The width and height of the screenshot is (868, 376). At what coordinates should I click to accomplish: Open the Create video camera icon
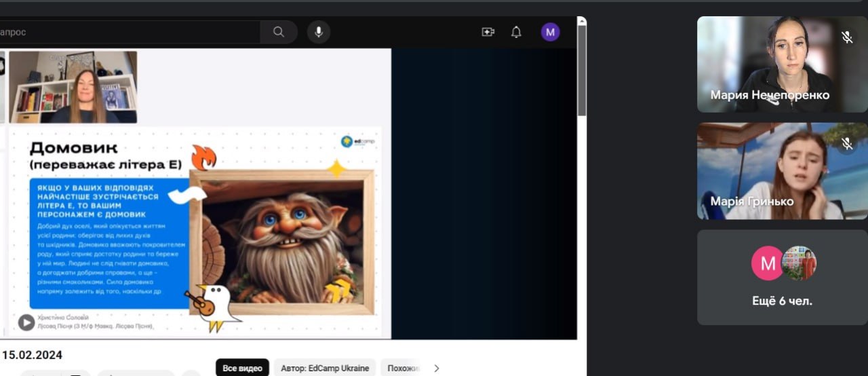tap(488, 32)
